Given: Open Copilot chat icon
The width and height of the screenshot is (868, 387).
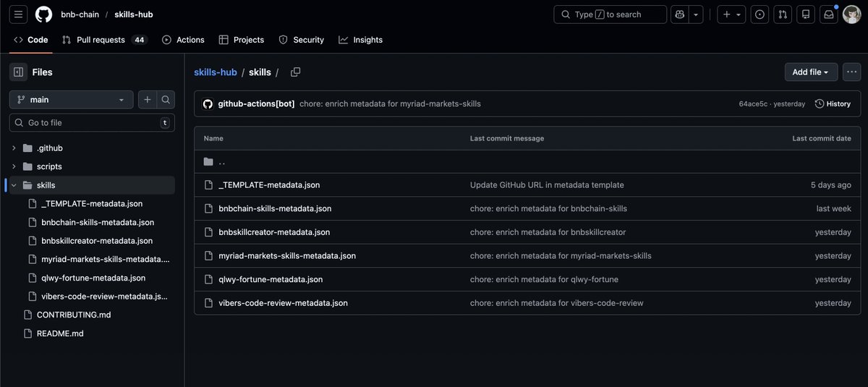Looking at the screenshot, I should (679, 14).
